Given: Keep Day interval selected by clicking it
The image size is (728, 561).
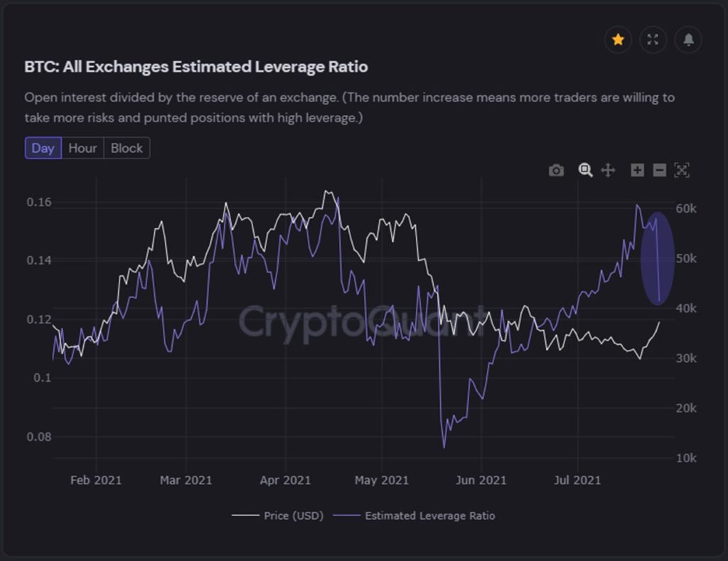Looking at the screenshot, I should coord(43,148).
